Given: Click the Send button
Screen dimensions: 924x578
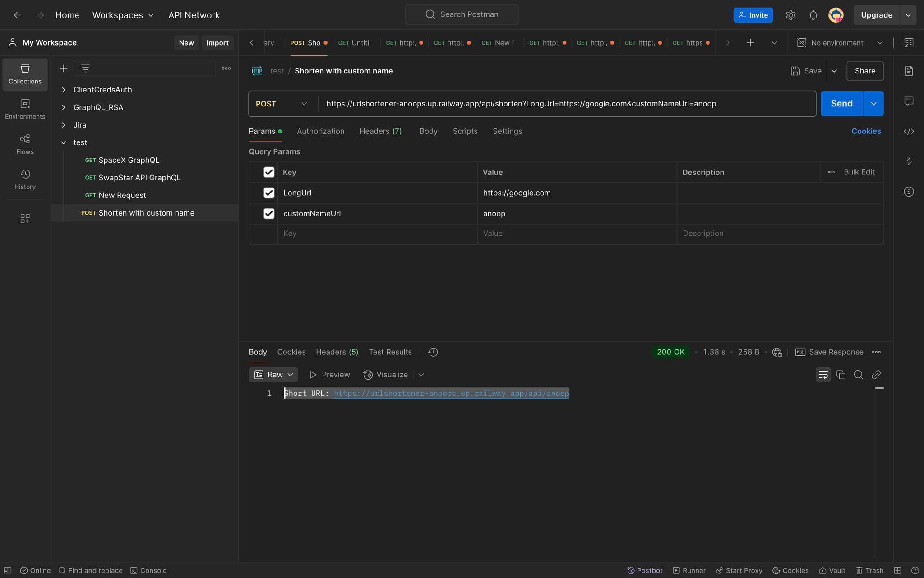Looking at the screenshot, I should click(x=841, y=103).
